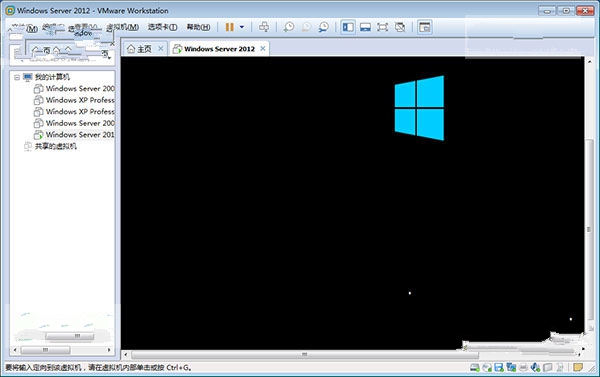600x377 pixels.
Task: Close the Windows Server 2012 tab
Action: tap(263, 49)
